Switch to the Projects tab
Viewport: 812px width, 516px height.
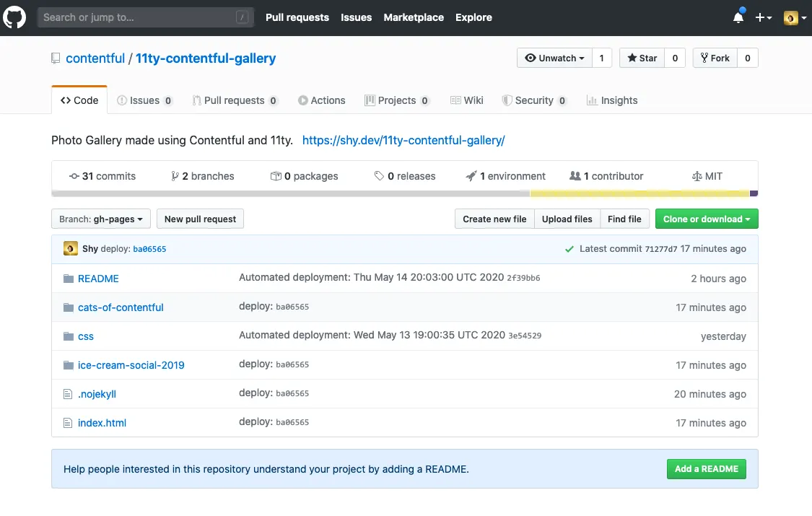point(397,100)
